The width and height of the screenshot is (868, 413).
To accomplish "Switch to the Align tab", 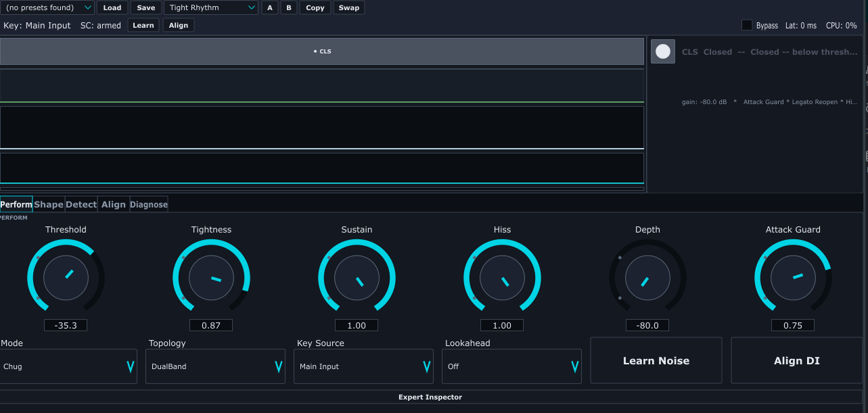I will [114, 204].
